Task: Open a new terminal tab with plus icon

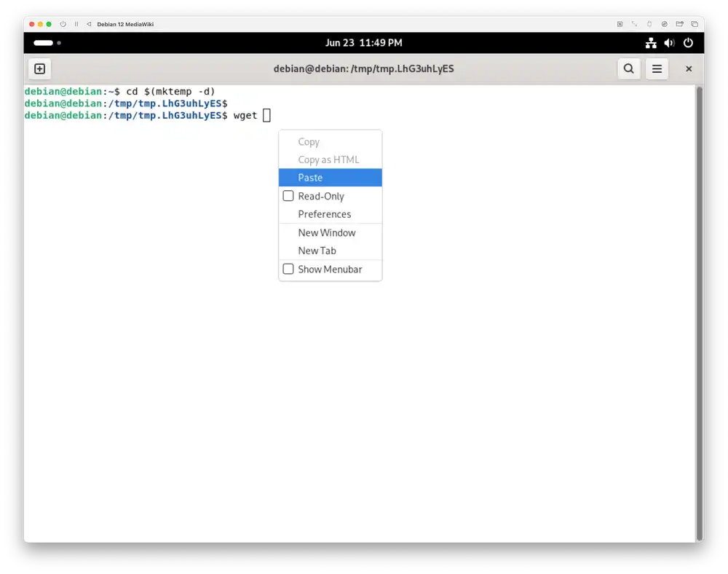Action: click(40, 68)
